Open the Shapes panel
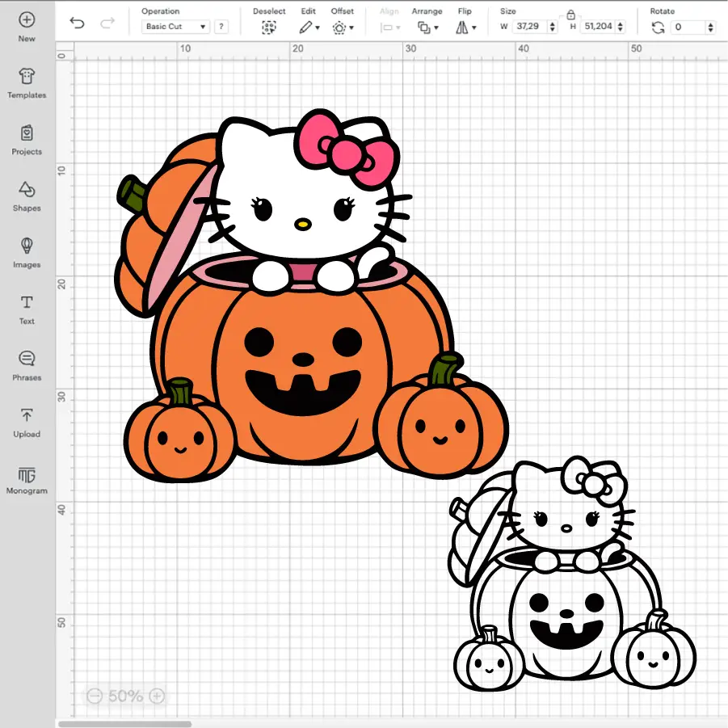Screen dimensions: 728x728 tap(27, 196)
